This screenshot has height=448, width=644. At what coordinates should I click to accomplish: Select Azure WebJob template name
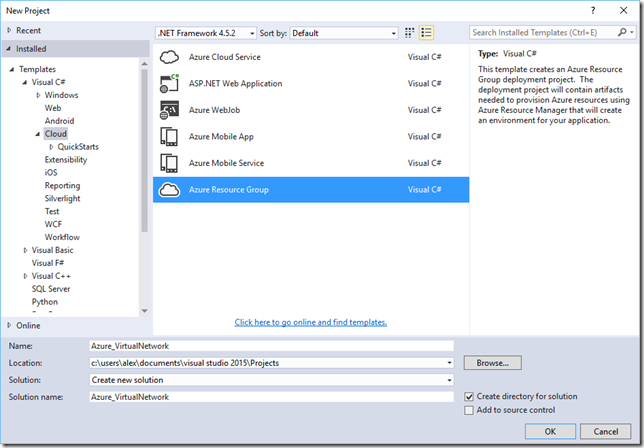tap(214, 110)
